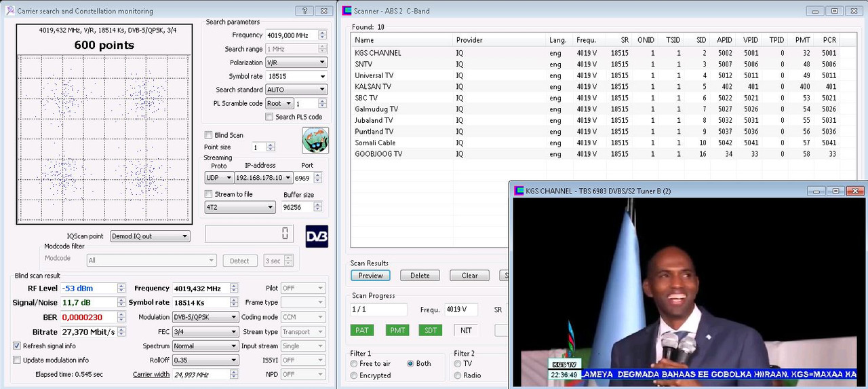
Task: Sort by the Name column header
Action: coord(402,40)
